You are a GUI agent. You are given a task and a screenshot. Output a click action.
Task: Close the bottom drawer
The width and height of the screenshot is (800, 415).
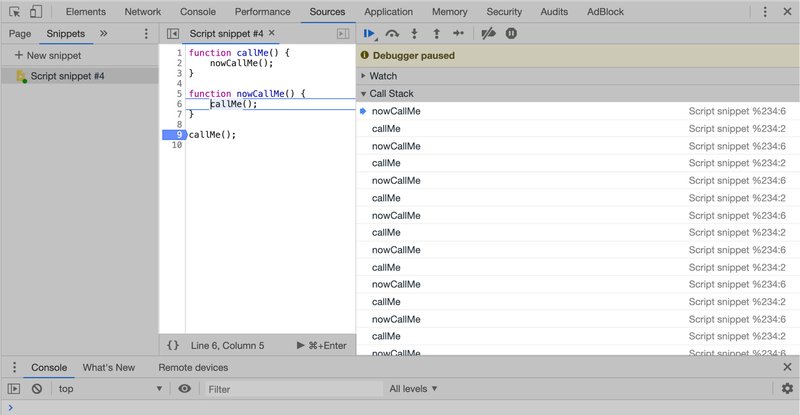pos(787,367)
